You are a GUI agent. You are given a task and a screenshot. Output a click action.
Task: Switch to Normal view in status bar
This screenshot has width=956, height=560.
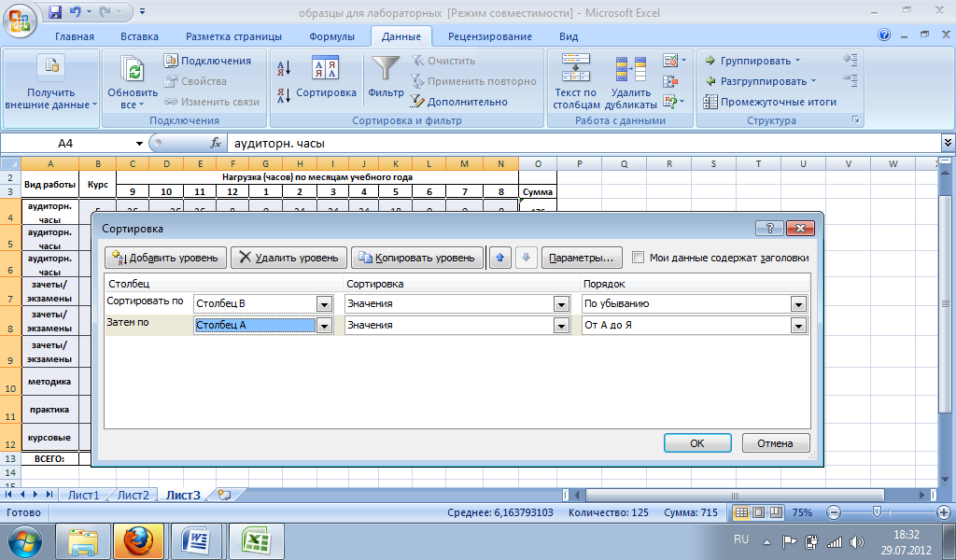[740, 512]
